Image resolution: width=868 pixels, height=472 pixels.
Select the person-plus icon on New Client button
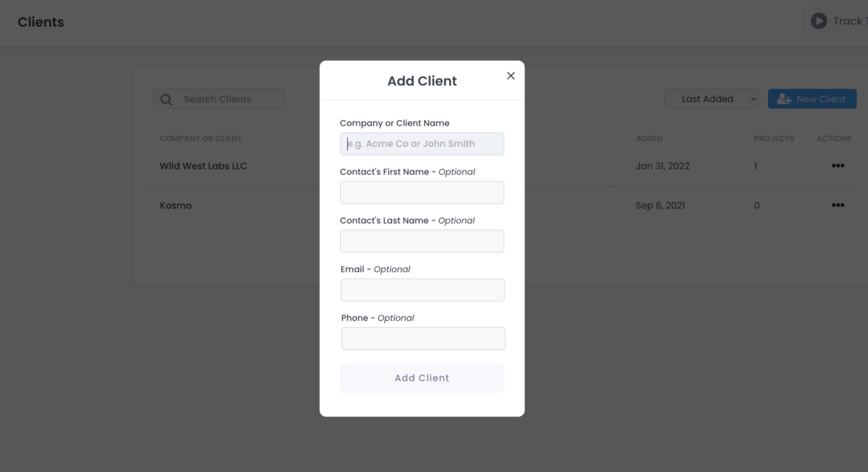tap(783, 98)
